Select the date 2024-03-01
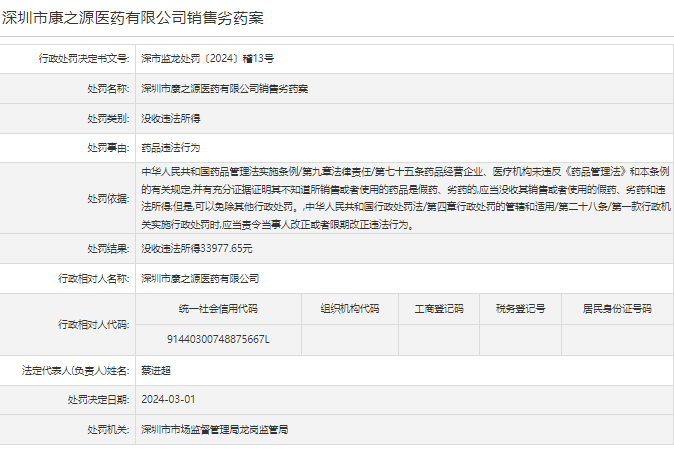The image size is (674, 450). pos(168,400)
